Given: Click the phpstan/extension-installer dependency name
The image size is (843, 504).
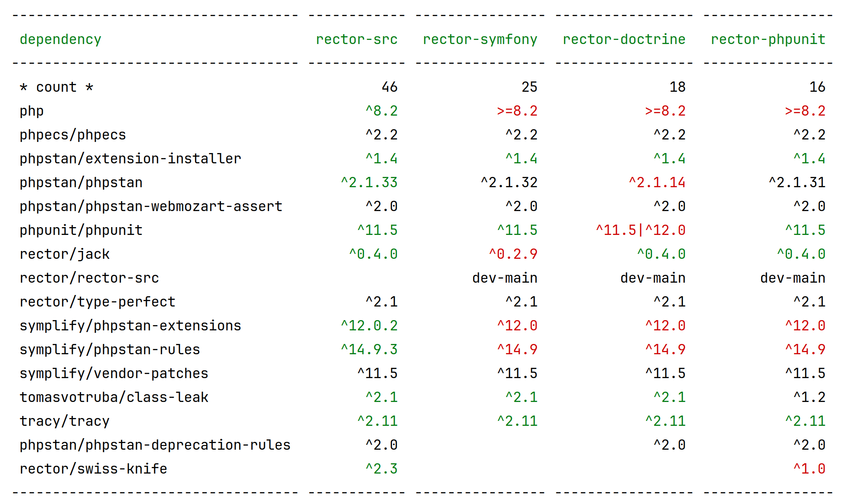Looking at the screenshot, I should click(x=130, y=159).
